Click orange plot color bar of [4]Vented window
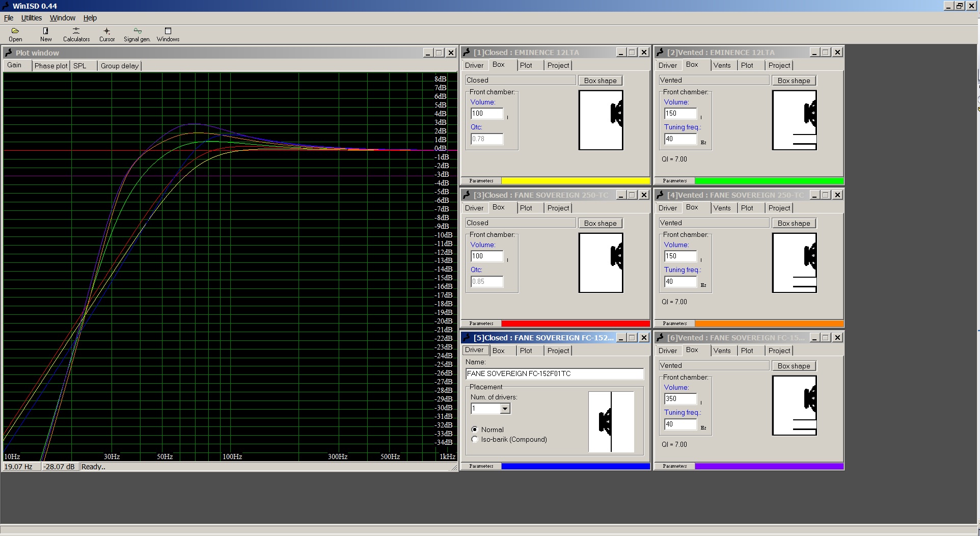The width and height of the screenshot is (980, 536). point(769,324)
